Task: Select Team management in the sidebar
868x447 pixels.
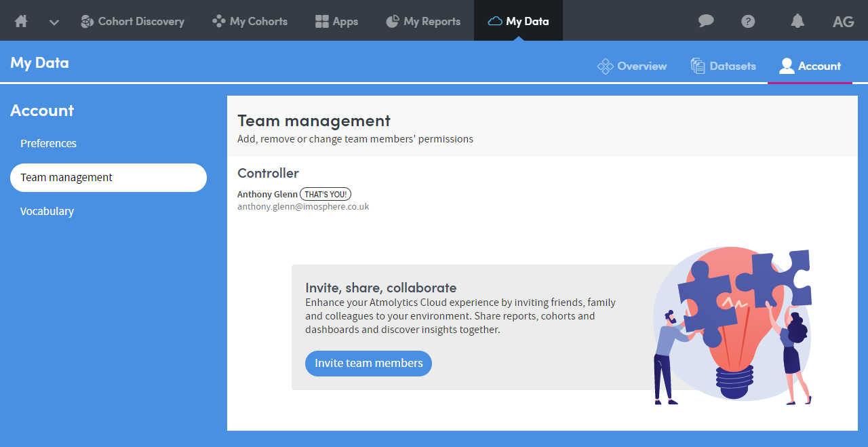Action: [108, 177]
